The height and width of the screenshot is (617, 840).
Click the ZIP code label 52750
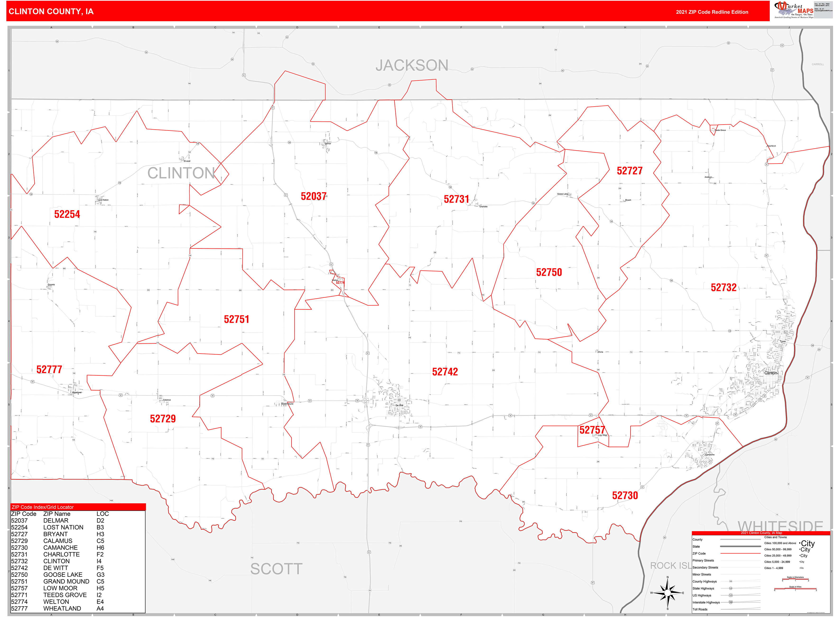click(x=549, y=272)
